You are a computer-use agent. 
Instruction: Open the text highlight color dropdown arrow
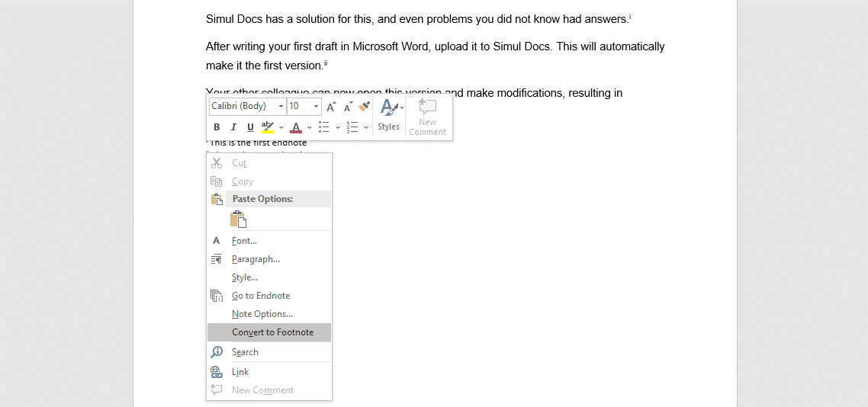(x=281, y=127)
